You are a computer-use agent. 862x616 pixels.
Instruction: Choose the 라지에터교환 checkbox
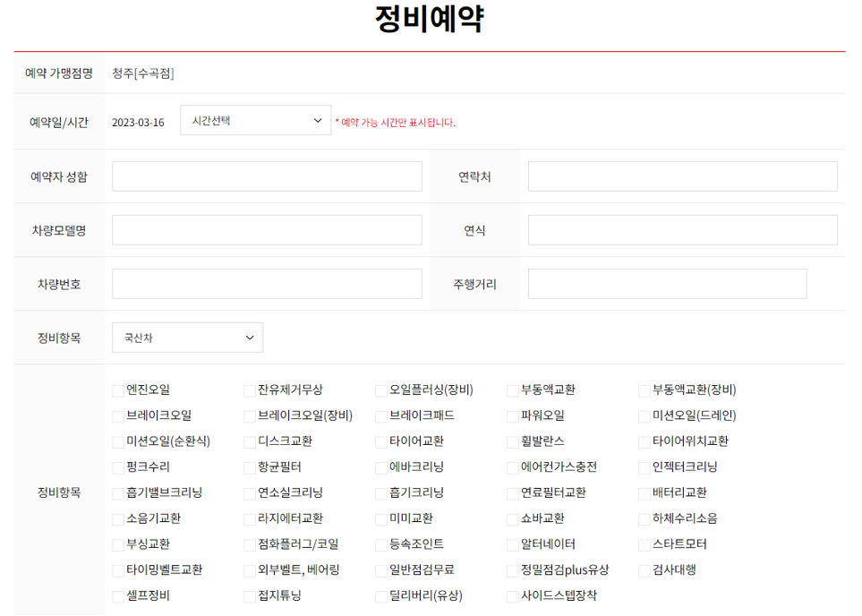click(x=250, y=519)
